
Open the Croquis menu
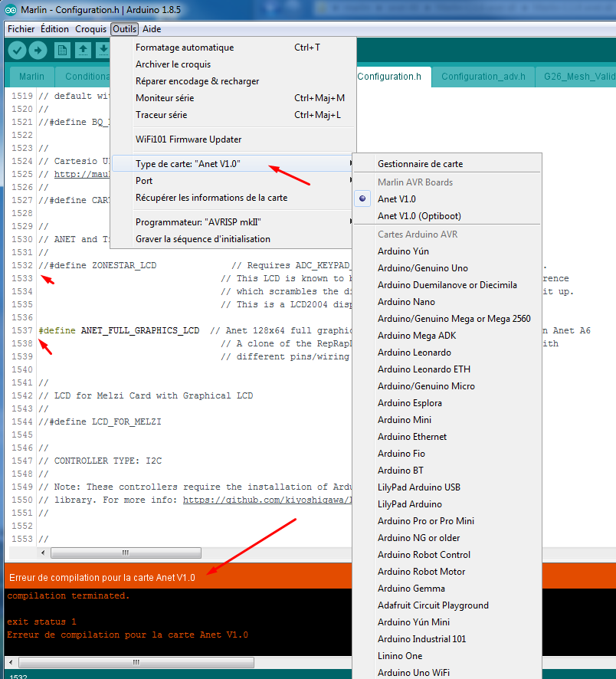pos(90,29)
